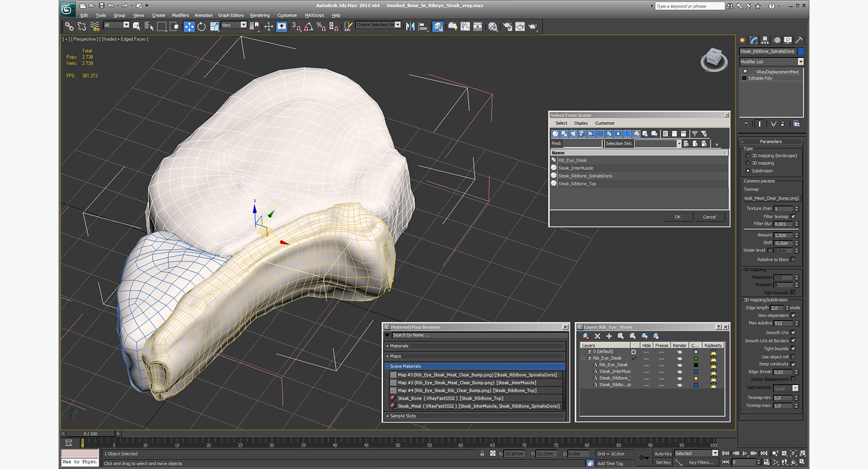Click object color swatch beside object name
This screenshot has width=868, height=469.
(x=801, y=52)
